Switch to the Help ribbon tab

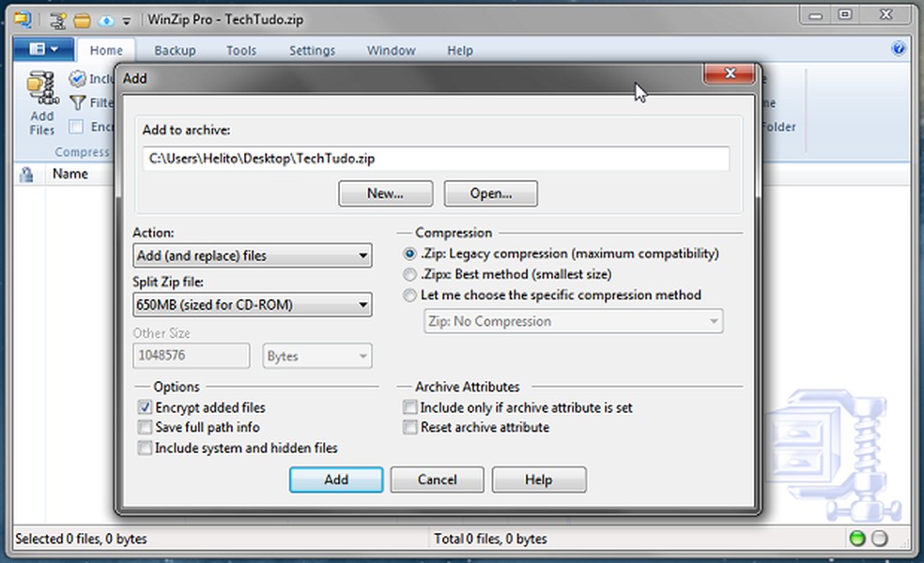click(x=459, y=51)
